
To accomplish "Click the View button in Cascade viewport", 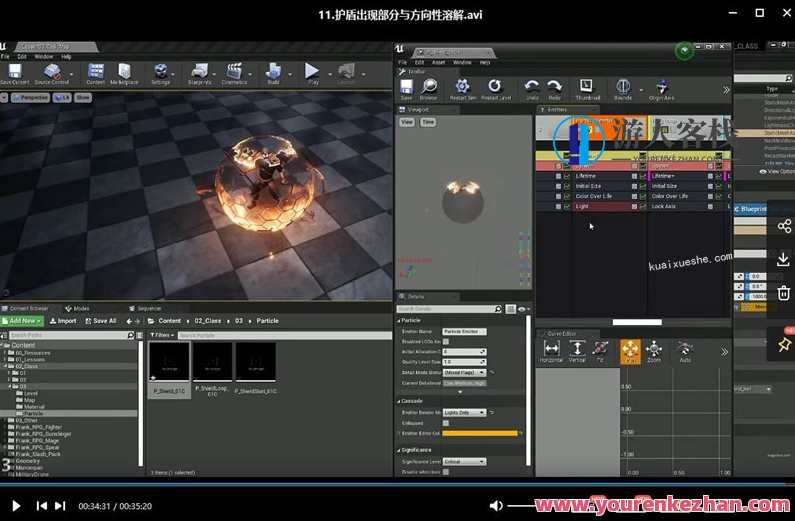I will pyautogui.click(x=407, y=122).
